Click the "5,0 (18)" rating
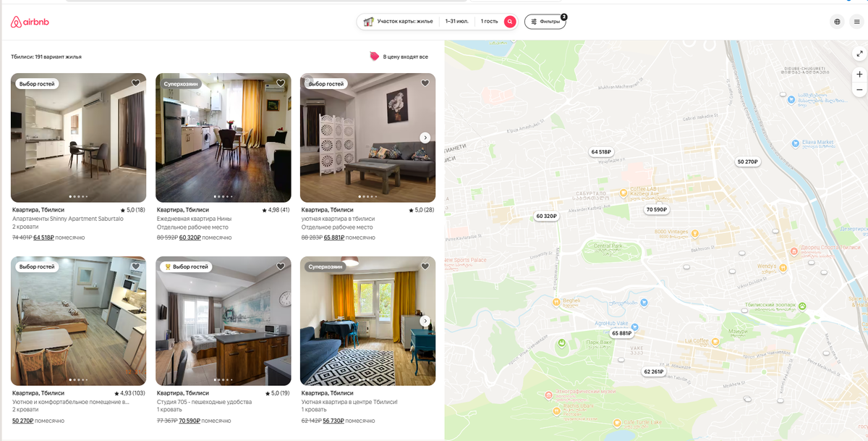This screenshot has height=441, width=868. click(133, 210)
